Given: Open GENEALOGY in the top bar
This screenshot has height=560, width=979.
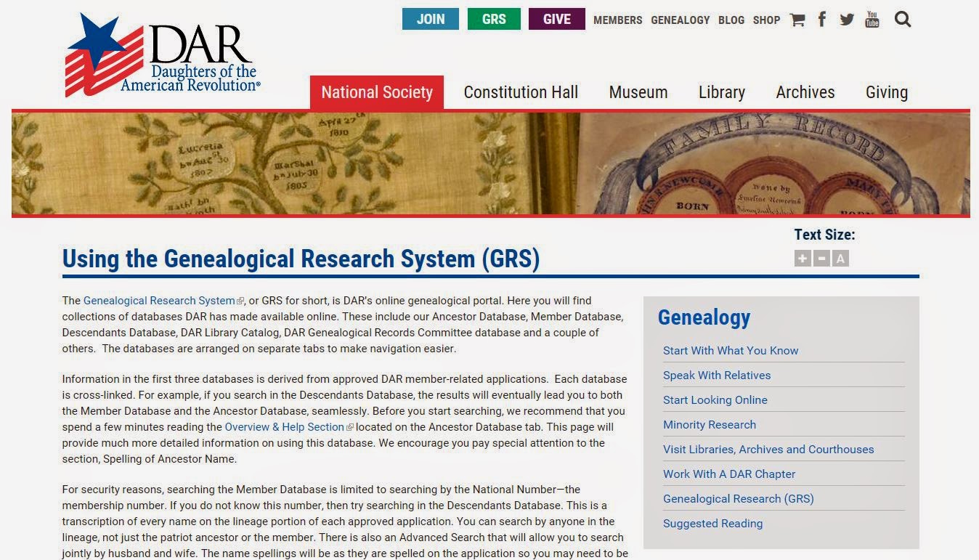Looking at the screenshot, I should click(681, 20).
